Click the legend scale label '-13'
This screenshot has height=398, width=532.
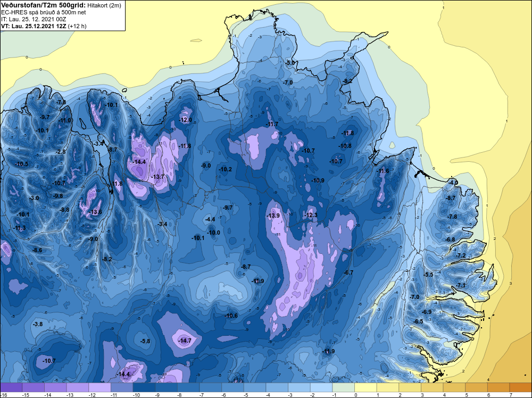click(70, 395)
